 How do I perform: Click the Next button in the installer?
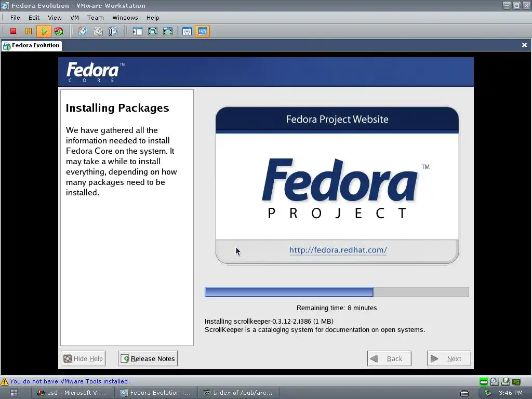449,358
